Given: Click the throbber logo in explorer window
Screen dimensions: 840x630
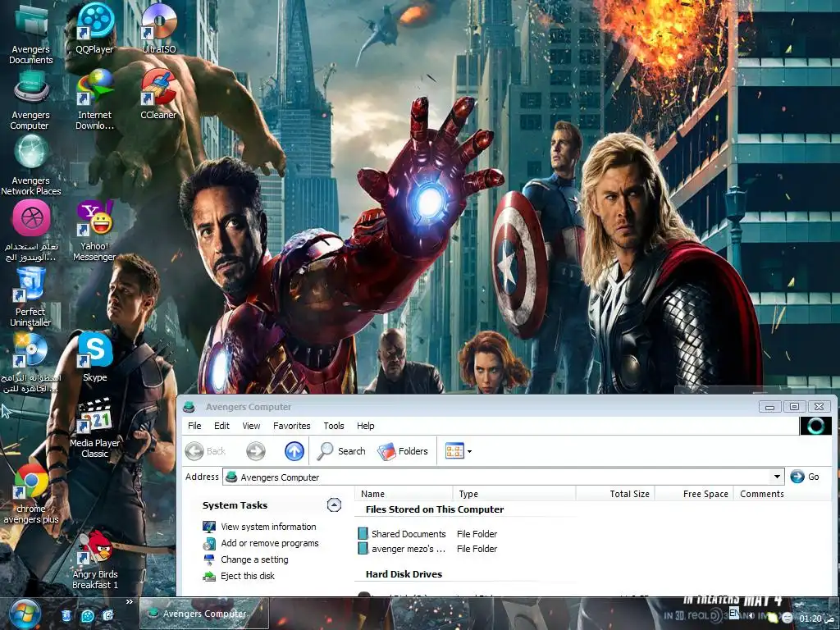Looking at the screenshot, I should (x=815, y=426).
